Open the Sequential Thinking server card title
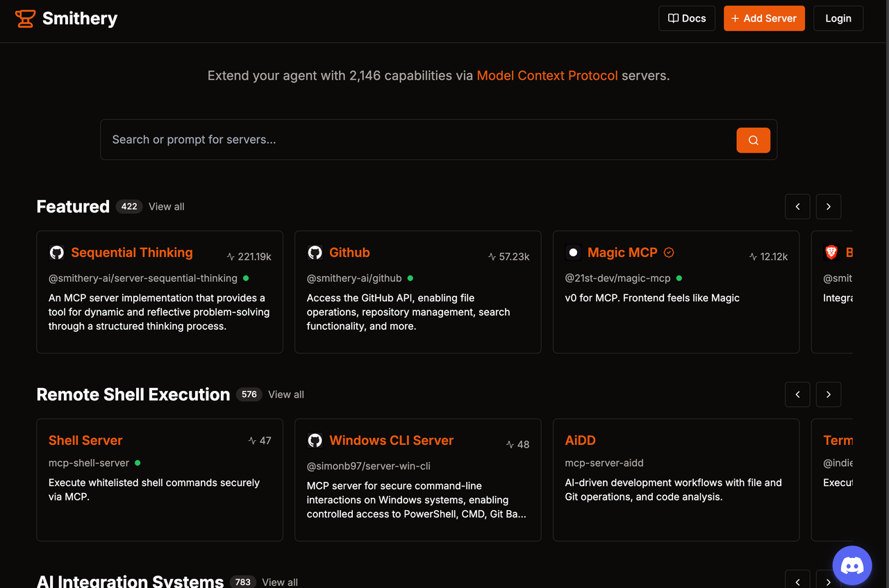Viewport: 889px width, 588px height. (x=132, y=253)
